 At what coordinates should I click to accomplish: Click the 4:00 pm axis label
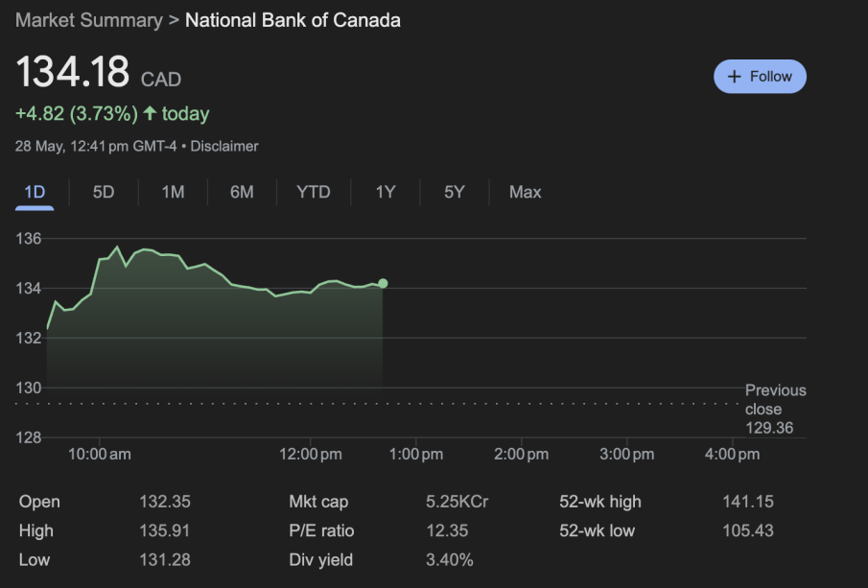click(x=733, y=455)
